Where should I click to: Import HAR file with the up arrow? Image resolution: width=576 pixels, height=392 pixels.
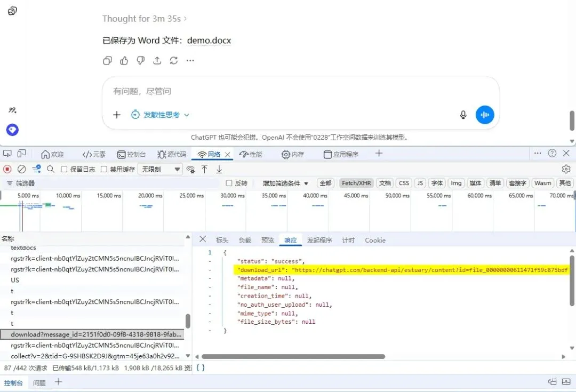(205, 169)
